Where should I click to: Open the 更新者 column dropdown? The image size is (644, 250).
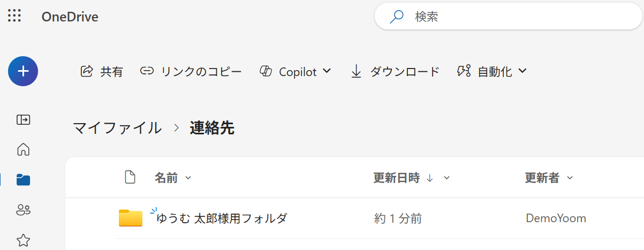pyautogui.click(x=570, y=178)
